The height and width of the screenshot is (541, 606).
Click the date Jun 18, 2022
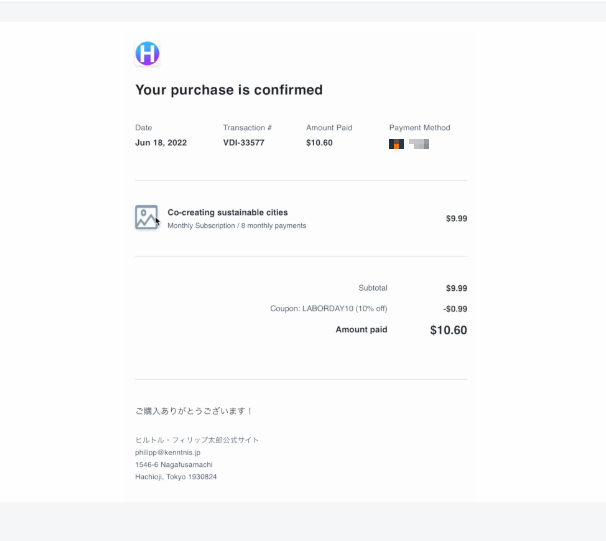click(161, 143)
